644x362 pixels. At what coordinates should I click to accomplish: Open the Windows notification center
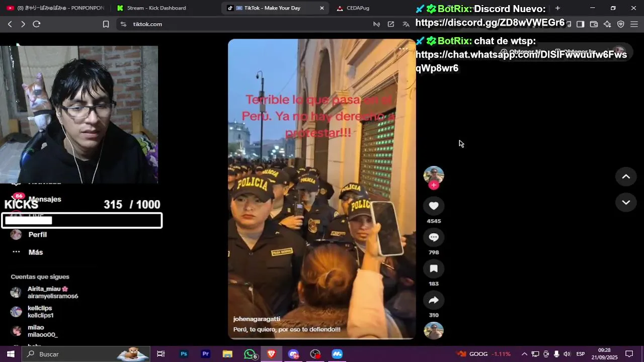pyautogui.click(x=629, y=354)
